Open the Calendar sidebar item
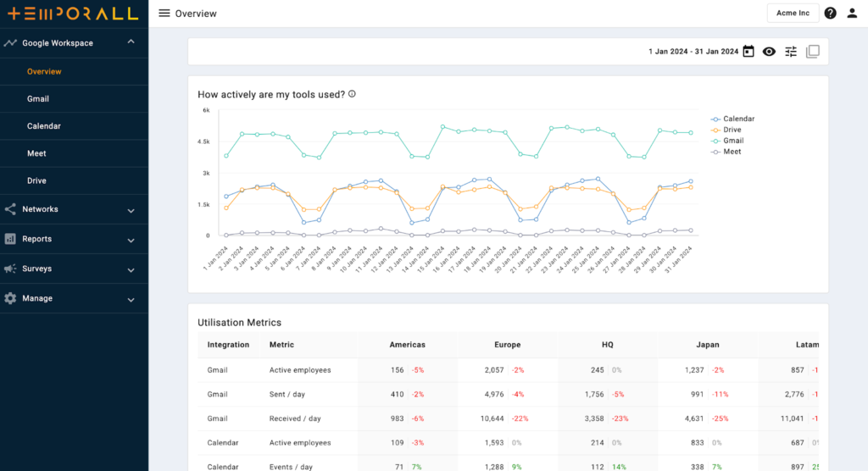This screenshot has width=868, height=471. point(44,126)
